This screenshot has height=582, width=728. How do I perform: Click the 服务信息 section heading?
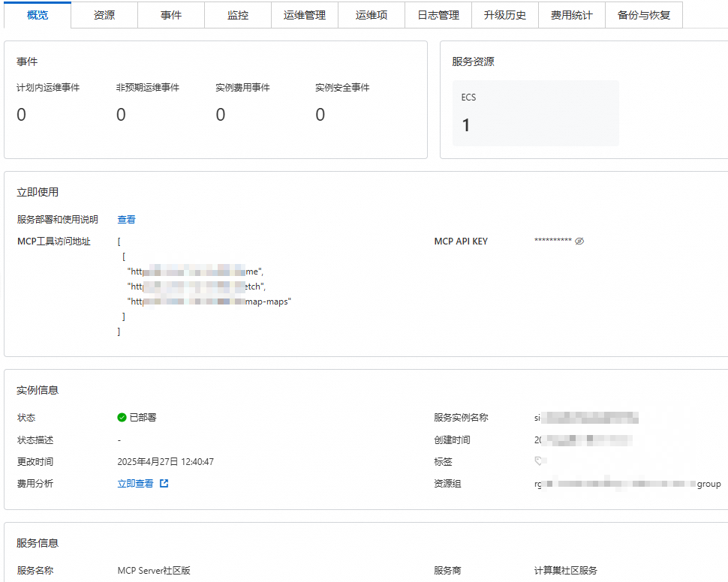[x=38, y=543]
